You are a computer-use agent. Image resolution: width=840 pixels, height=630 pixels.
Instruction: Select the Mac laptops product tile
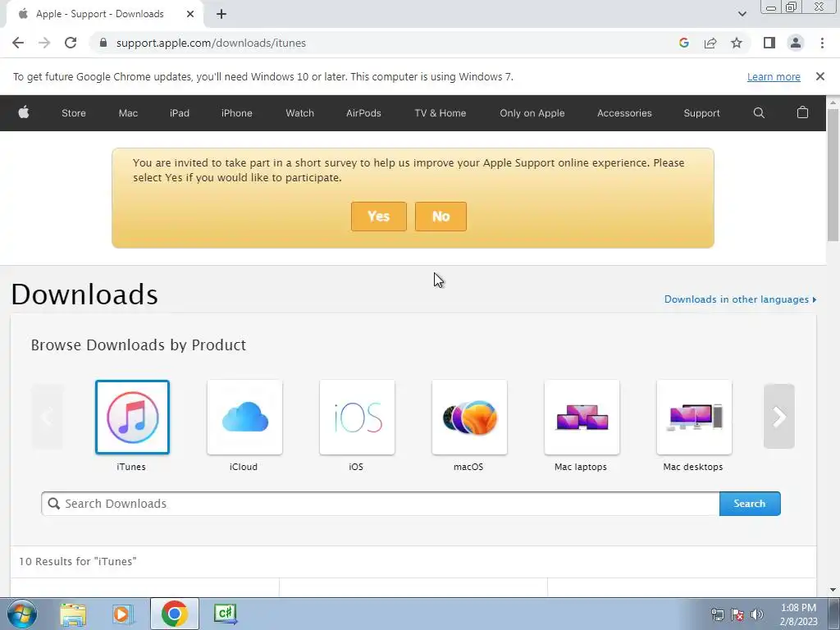point(582,418)
